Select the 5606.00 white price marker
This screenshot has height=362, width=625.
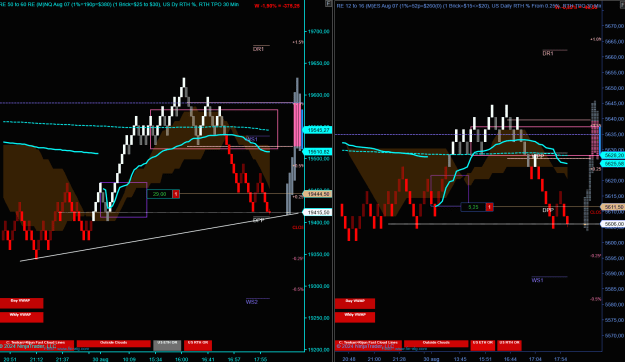[x=613, y=224]
